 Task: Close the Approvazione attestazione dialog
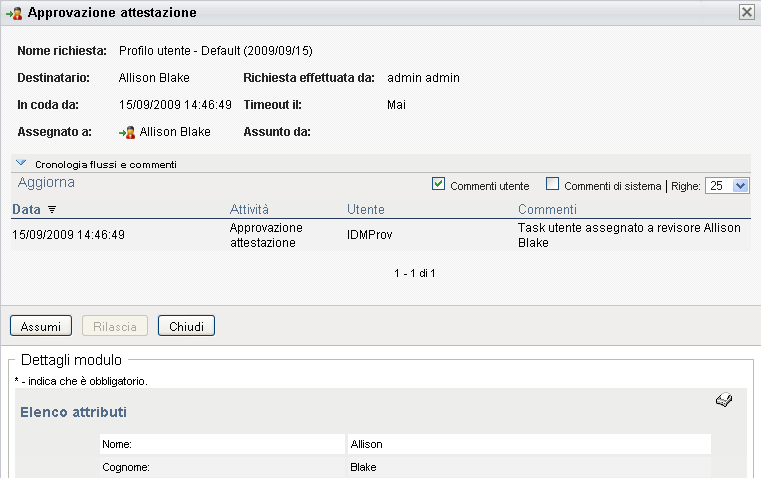click(x=746, y=13)
